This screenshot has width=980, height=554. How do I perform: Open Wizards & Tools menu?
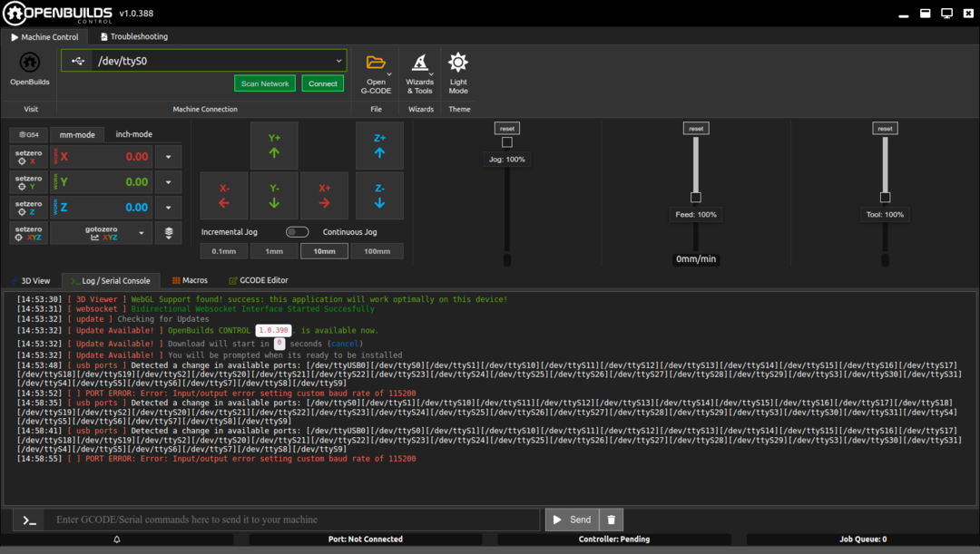click(420, 73)
